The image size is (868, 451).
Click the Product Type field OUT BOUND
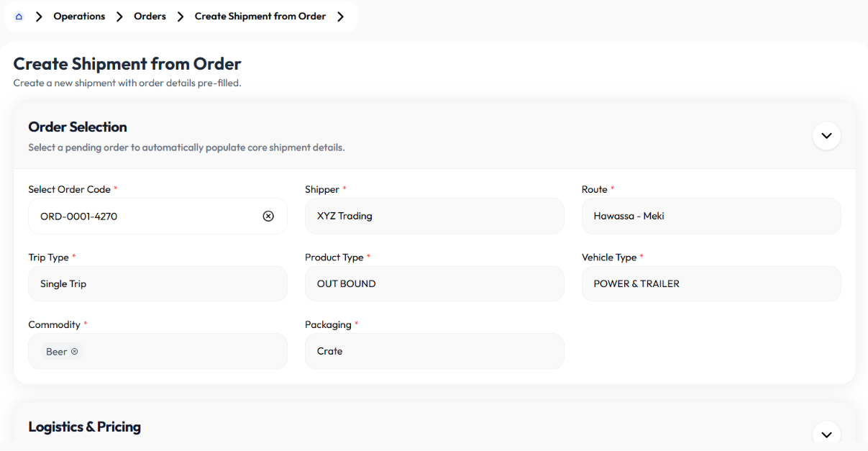point(434,283)
